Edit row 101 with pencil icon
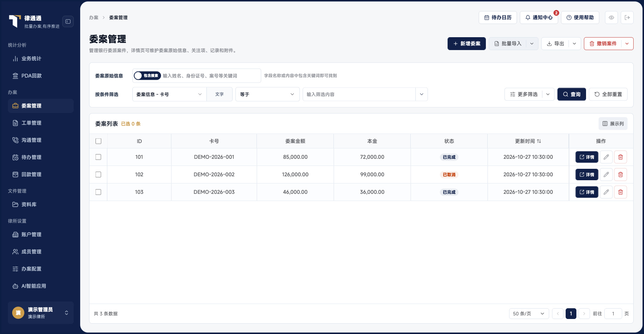 click(606, 157)
